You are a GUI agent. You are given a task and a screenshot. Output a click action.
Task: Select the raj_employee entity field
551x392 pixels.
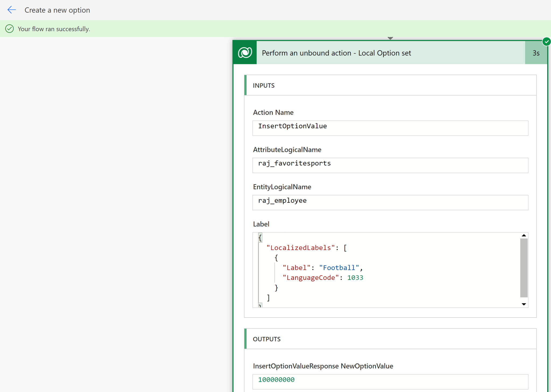[x=390, y=202]
